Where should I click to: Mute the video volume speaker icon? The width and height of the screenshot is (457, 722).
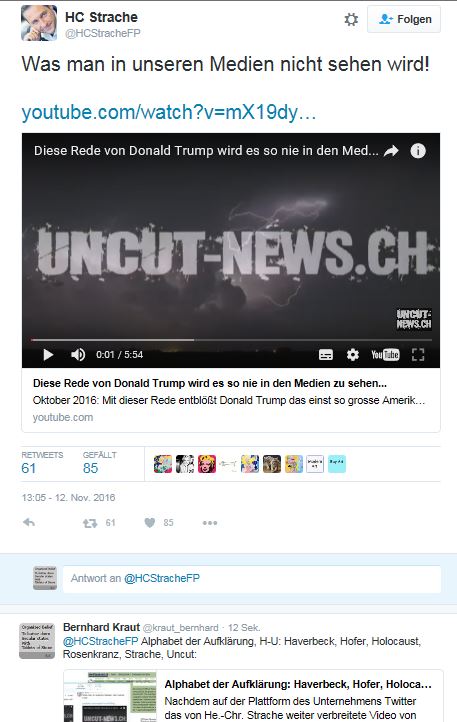tap(78, 355)
